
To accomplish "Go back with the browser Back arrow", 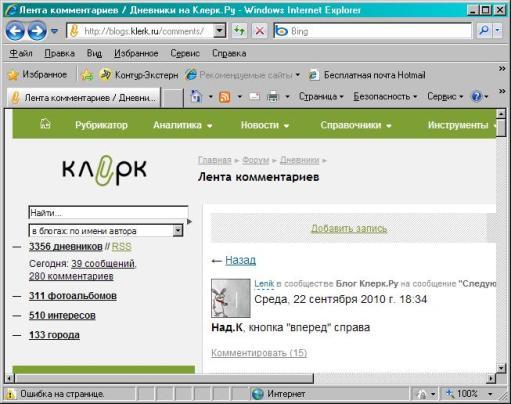I will point(15,31).
